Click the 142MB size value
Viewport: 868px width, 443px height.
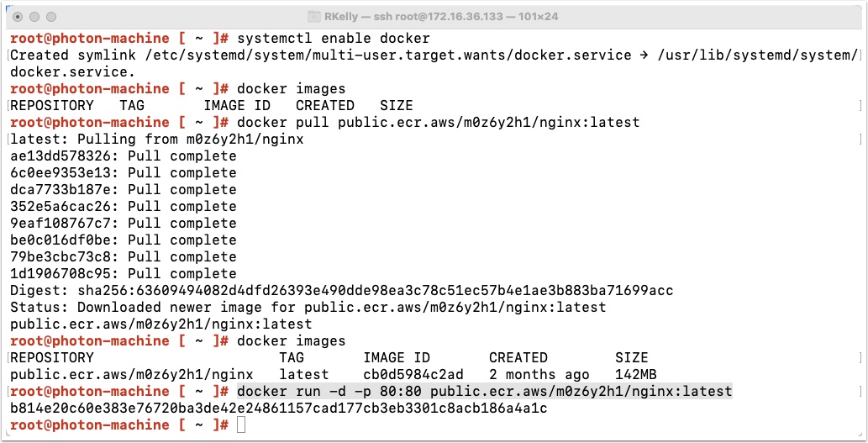[x=635, y=375]
